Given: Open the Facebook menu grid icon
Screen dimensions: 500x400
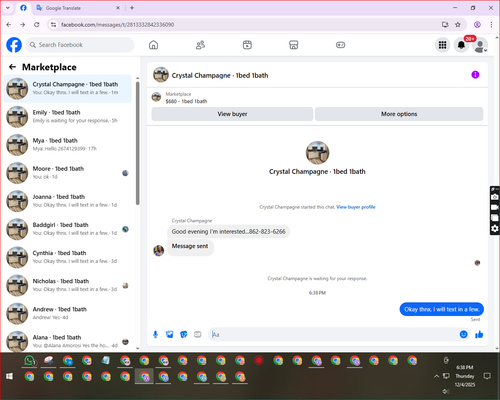Looking at the screenshot, I should tap(442, 45).
